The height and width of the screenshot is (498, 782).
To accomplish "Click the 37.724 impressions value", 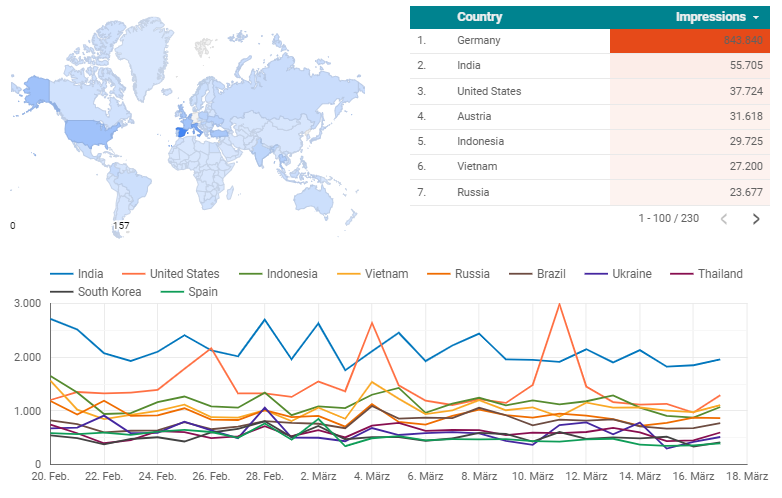I will pos(746,91).
